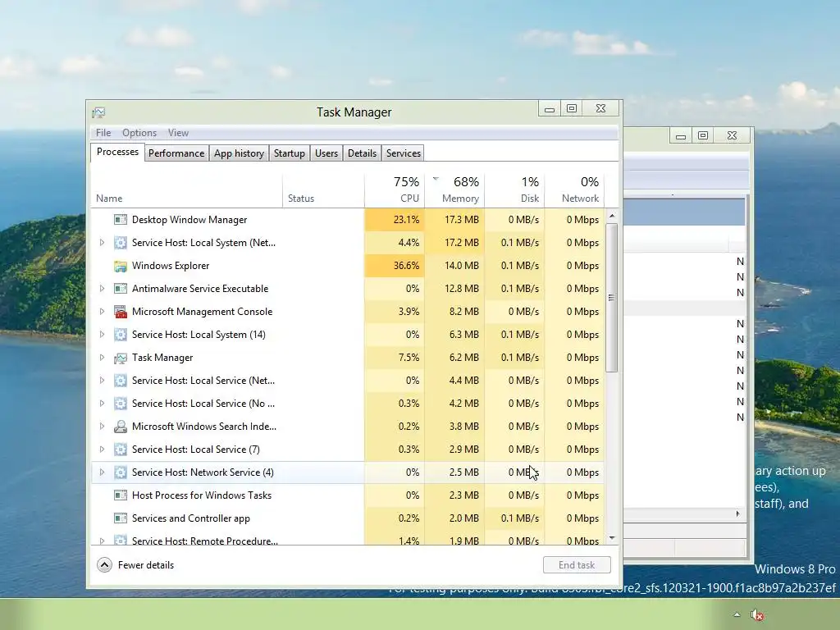The image size is (840, 630).
Task: Click the Fewer details label
Action: 146,565
